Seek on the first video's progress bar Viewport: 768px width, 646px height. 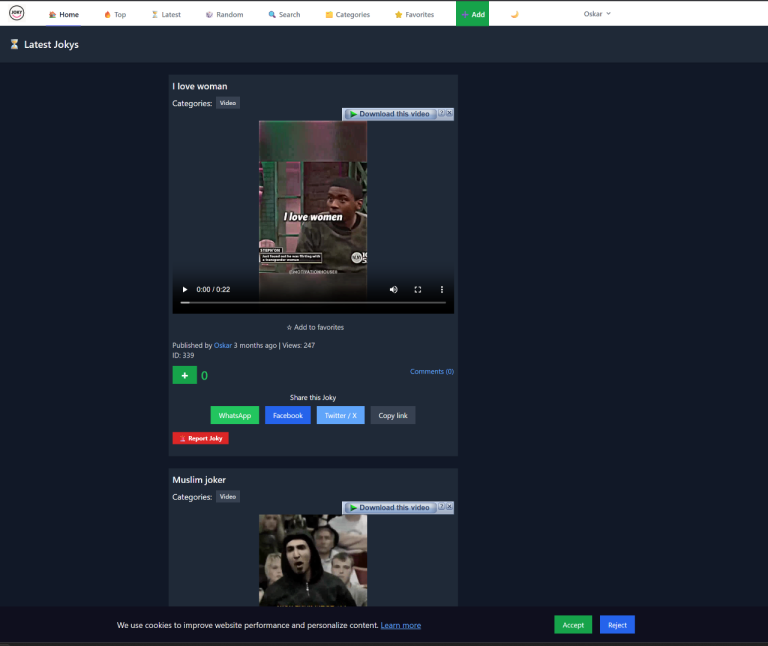(313, 302)
